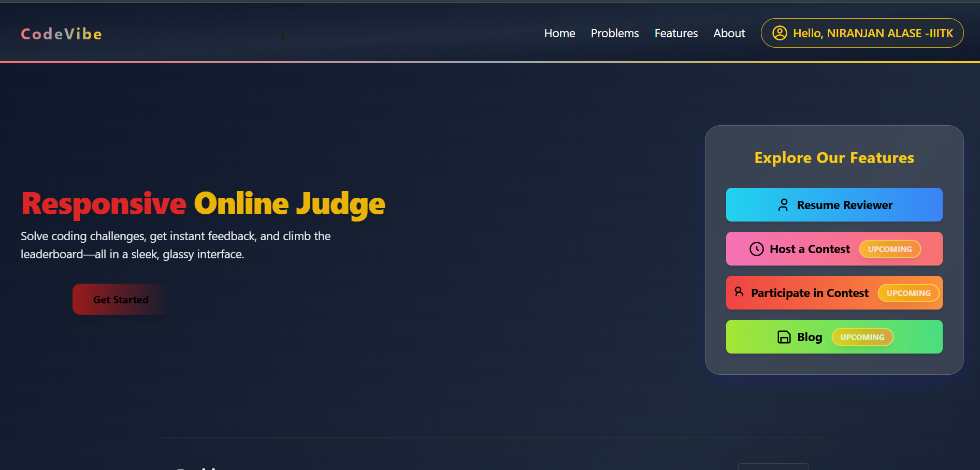Click the person icon on Resume Reviewer card
The height and width of the screenshot is (470, 980).
pyautogui.click(x=784, y=204)
